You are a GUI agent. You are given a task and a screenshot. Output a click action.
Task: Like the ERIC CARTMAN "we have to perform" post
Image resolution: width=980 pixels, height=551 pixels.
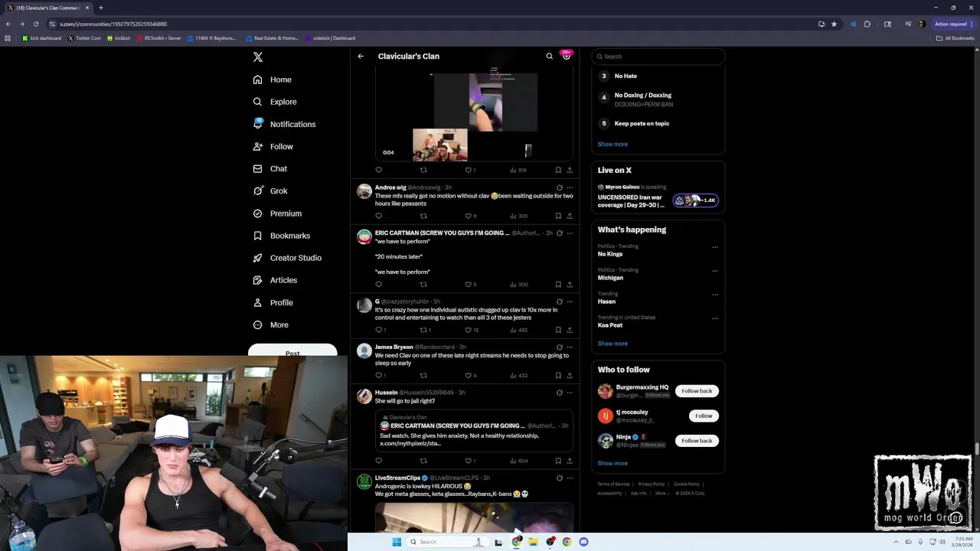tap(468, 285)
